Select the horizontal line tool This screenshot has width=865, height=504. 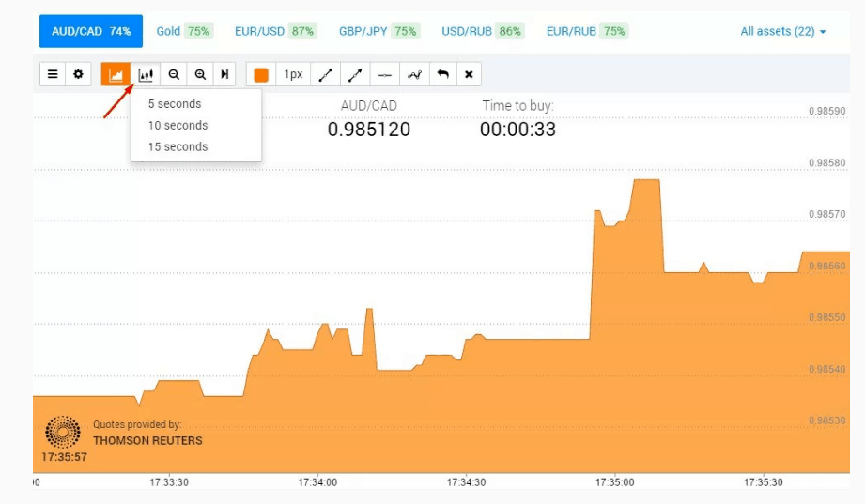point(385,74)
